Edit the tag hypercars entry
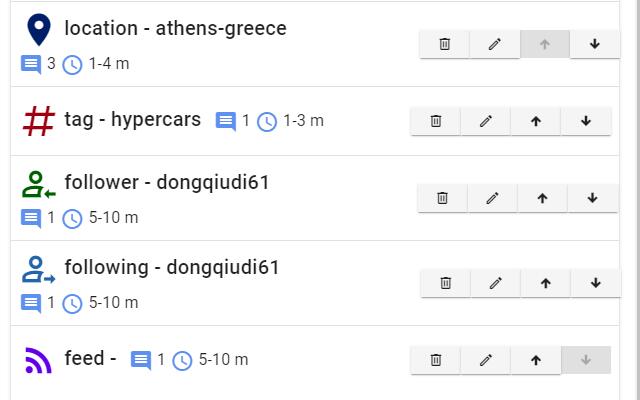The image size is (640, 400). click(x=486, y=121)
